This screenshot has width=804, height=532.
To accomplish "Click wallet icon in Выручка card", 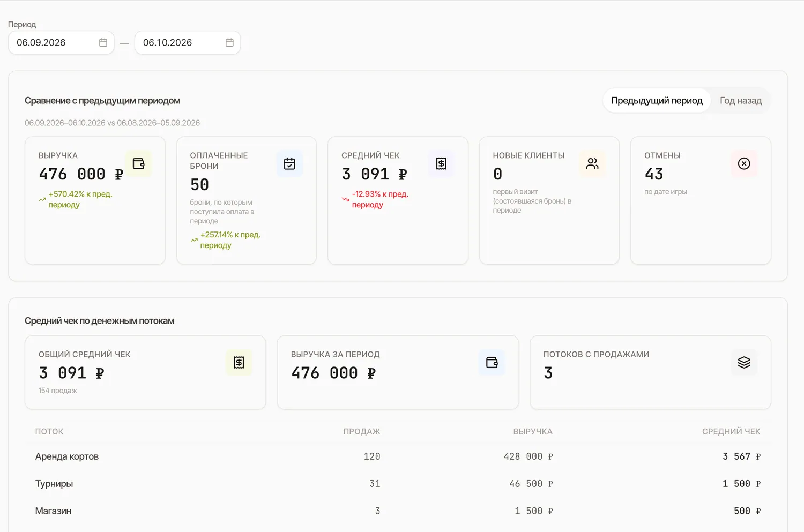I will [x=138, y=164].
